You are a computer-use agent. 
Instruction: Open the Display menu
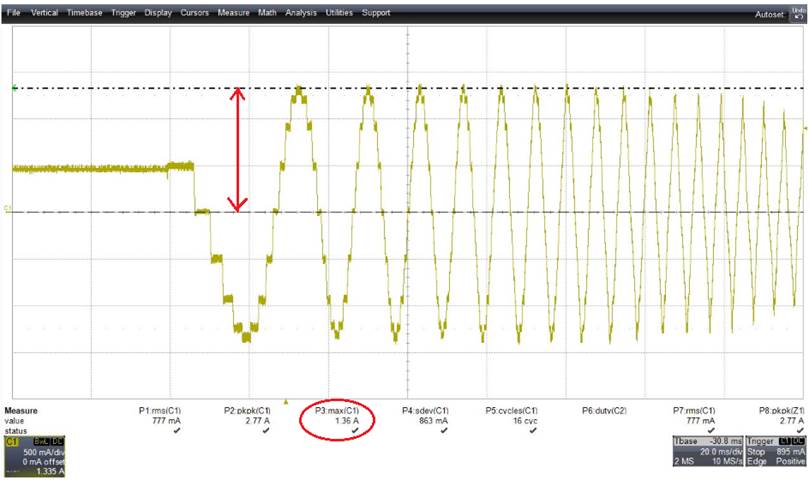coord(158,12)
